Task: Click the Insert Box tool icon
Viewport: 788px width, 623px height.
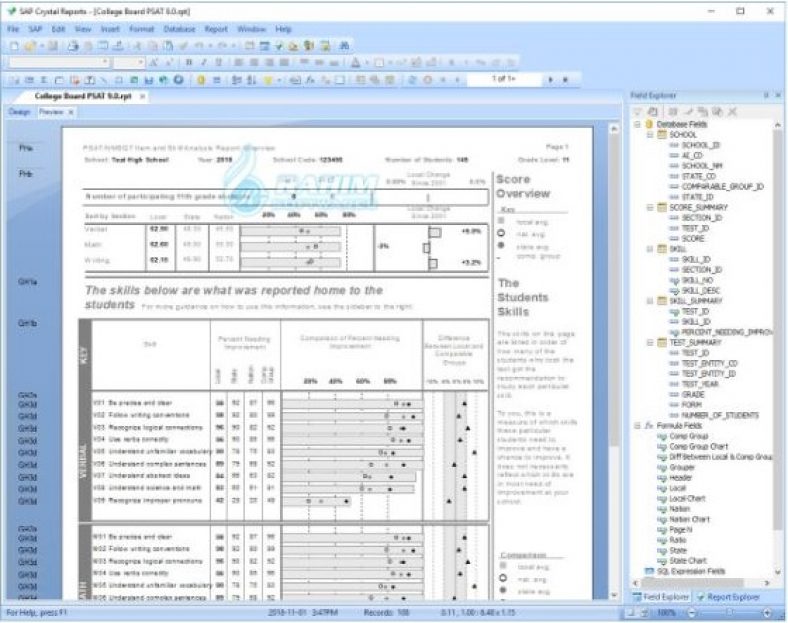Action: (x=119, y=80)
